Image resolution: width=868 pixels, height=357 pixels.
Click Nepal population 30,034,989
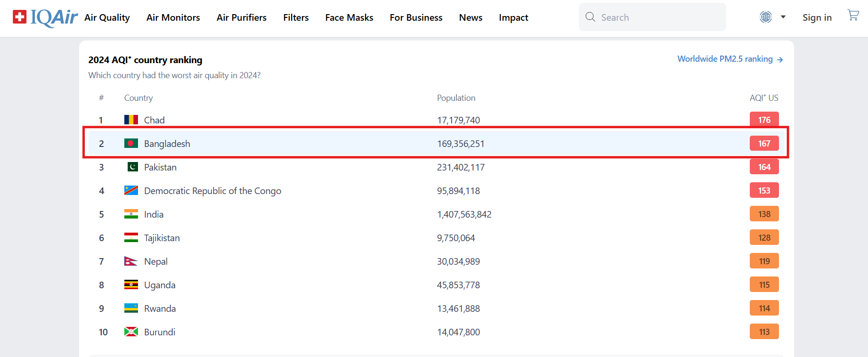pyautogui.click(x=458, y=261)
